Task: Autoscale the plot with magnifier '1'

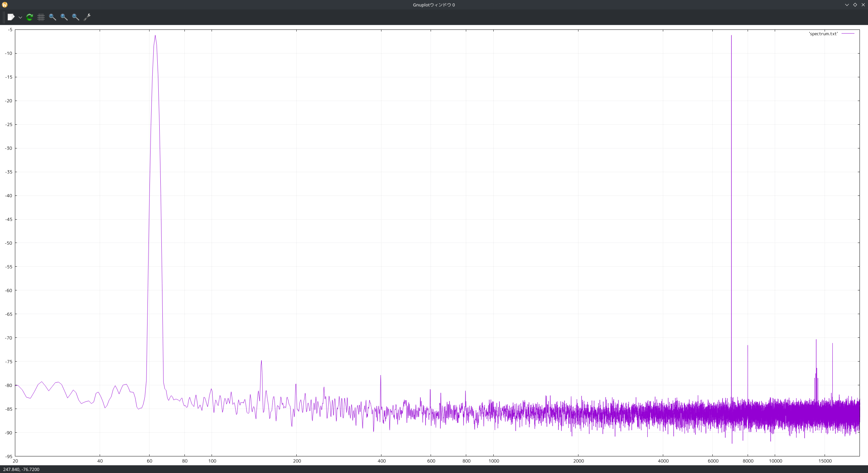Action: 76,17
